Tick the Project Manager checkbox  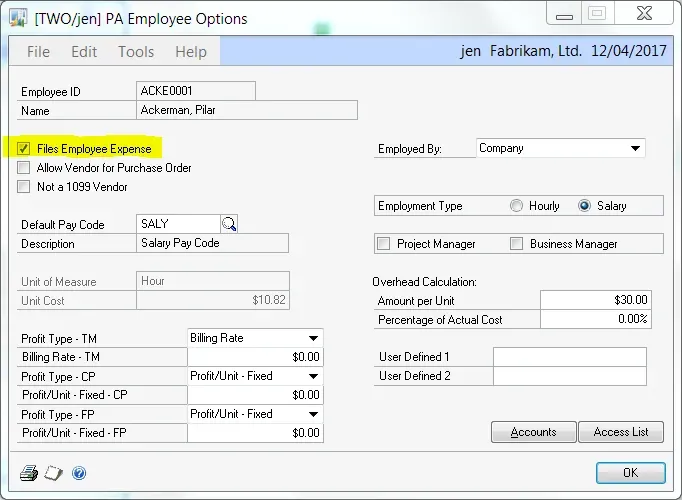click(x=383, y=244)
